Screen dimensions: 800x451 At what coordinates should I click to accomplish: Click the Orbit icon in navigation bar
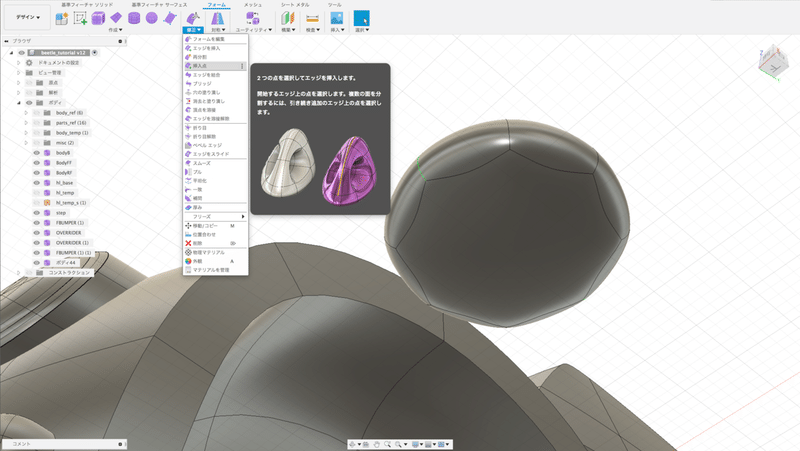coord(352,444)
